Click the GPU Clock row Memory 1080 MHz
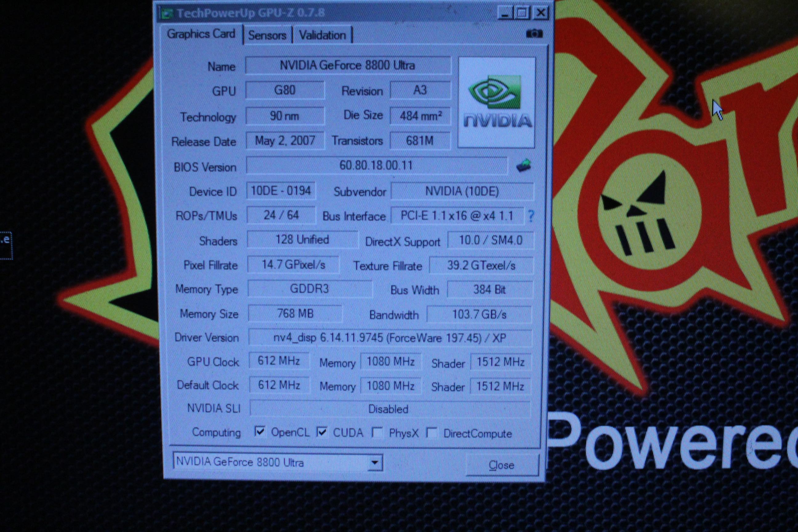The width and height of the screenshot is (798, 532). tap(390, 362)
